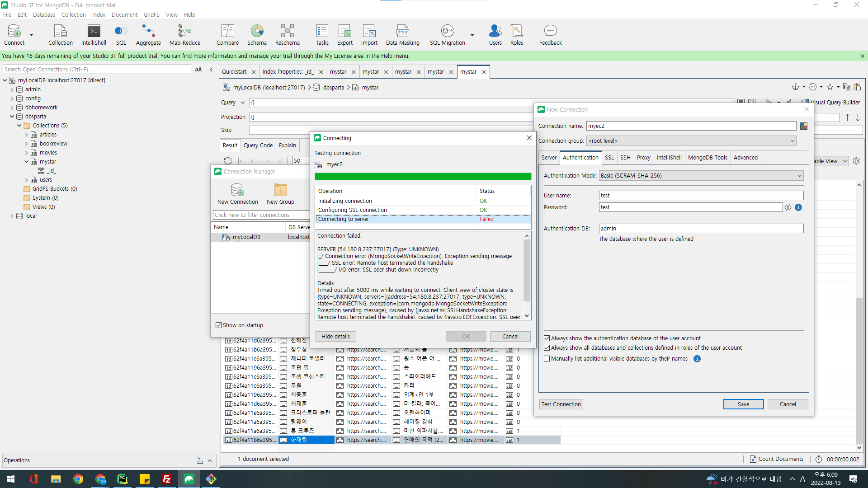Open the Compare tool
Viewport: 868px width, 488px height.
(x=227, y=35)
